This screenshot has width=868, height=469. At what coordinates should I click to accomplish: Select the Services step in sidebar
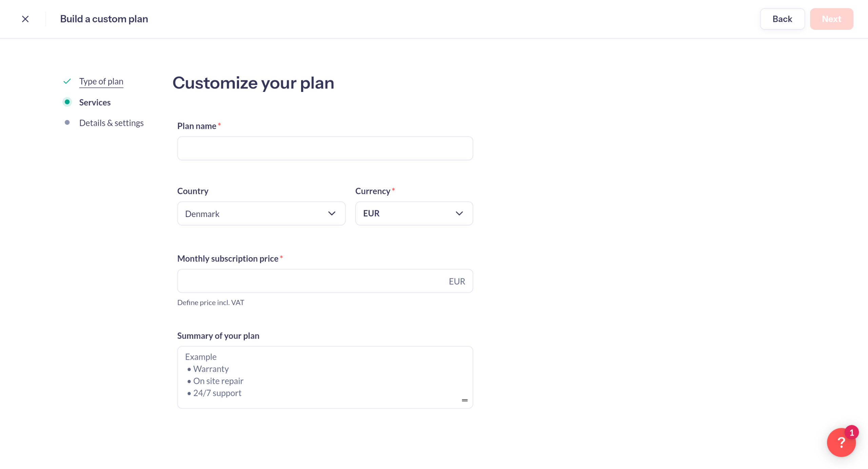95,102
